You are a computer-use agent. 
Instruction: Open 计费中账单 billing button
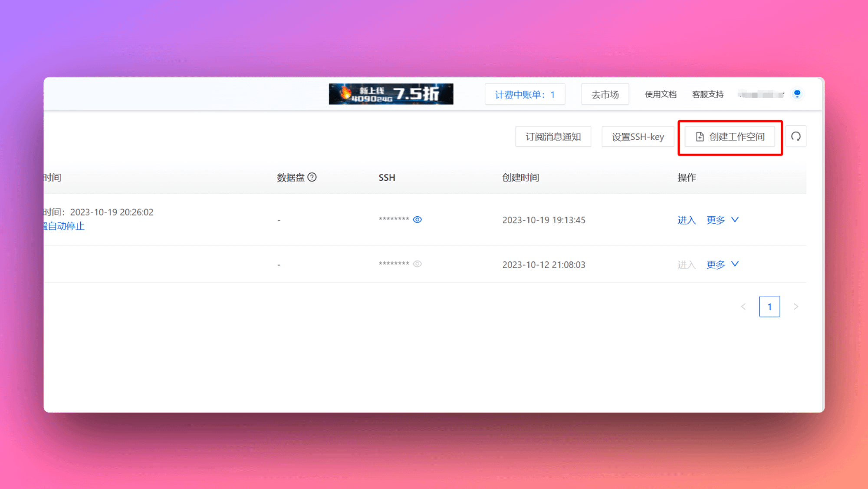[x=525, y=94]
